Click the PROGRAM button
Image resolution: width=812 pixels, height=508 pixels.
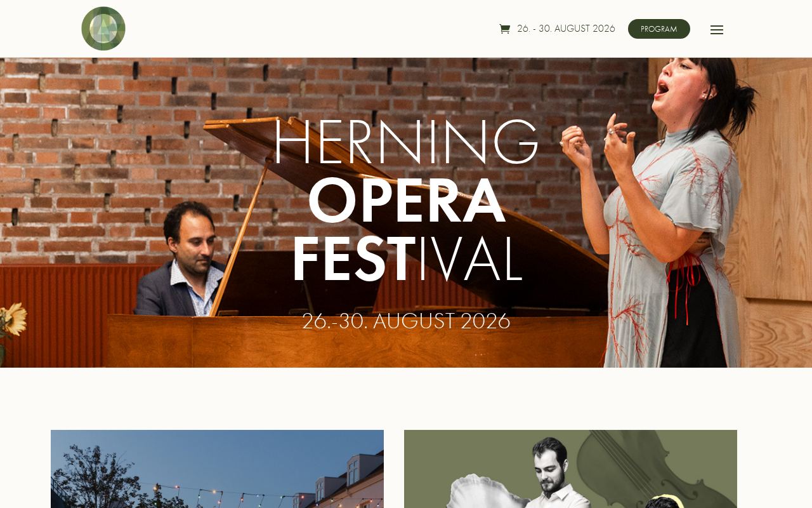click(x=659, y=29)
